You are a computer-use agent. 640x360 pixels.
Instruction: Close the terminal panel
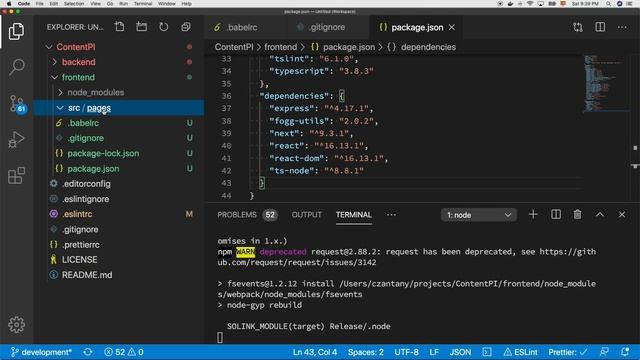click(x=622, y=215)
